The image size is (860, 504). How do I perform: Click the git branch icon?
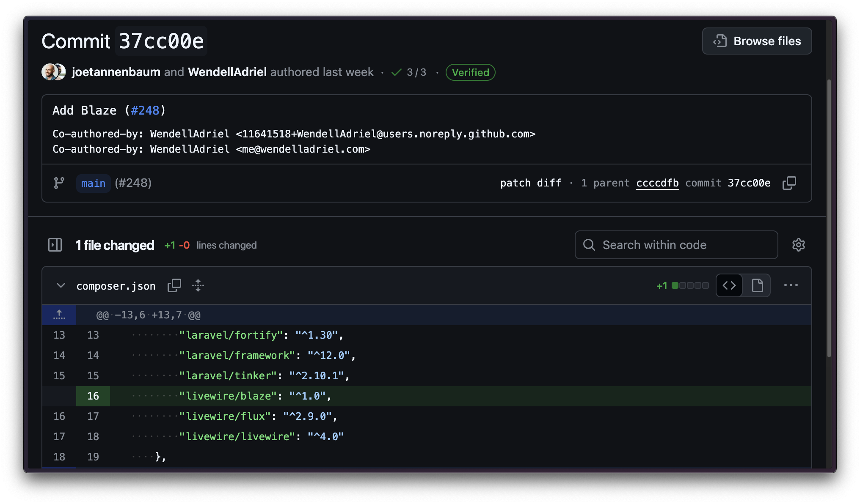[x=59, y=183]
